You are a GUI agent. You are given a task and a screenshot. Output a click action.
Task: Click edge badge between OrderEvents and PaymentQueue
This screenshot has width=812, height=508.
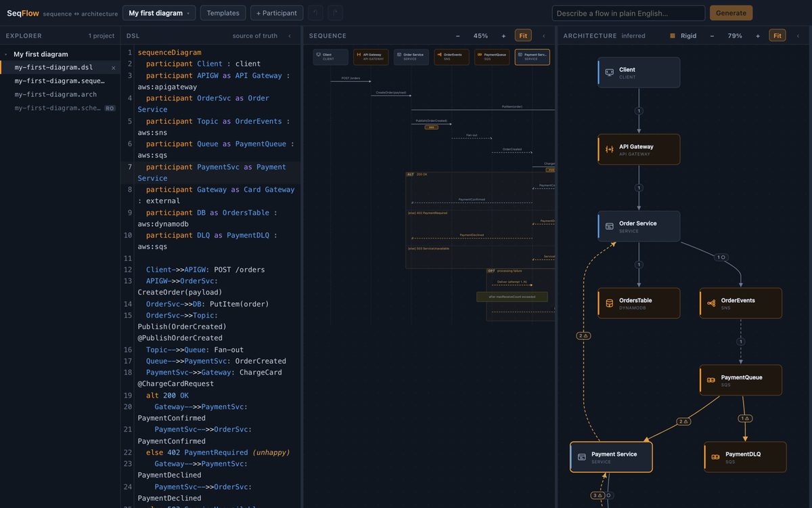pos(740,341)
